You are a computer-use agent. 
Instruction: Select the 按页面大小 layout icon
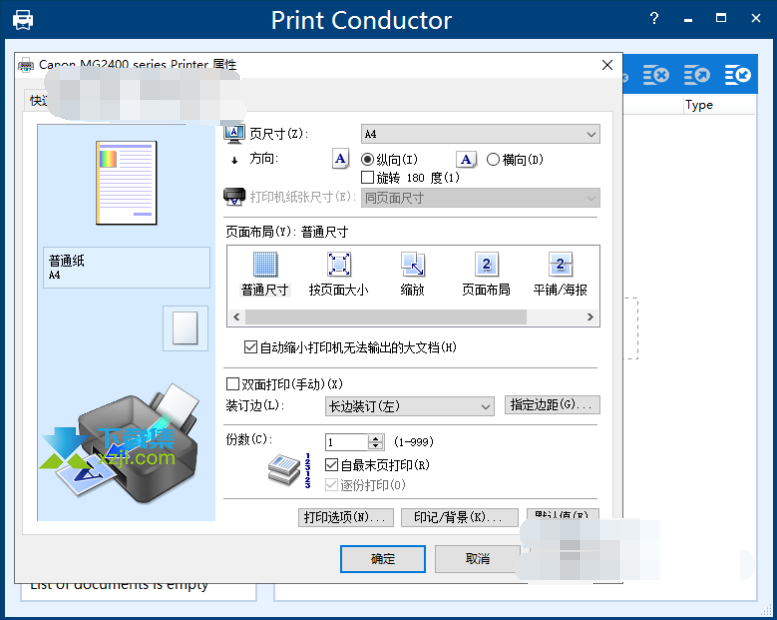point(339,264)
